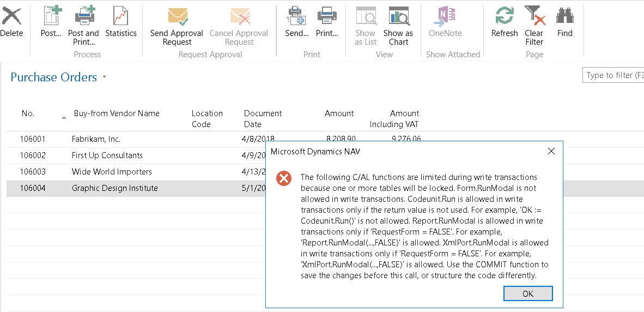Viewport: 644px width, 312px height.
Task: Select order number 106003
Action: tap(33, 172)
